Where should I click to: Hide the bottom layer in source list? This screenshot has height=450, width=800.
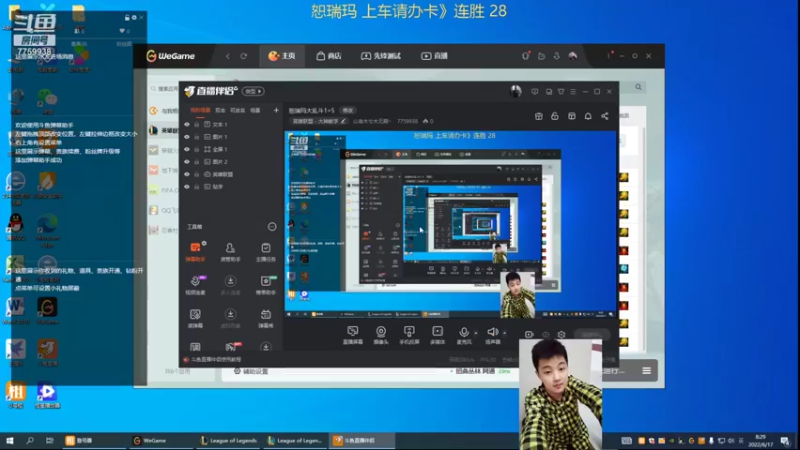click(187, 187)
